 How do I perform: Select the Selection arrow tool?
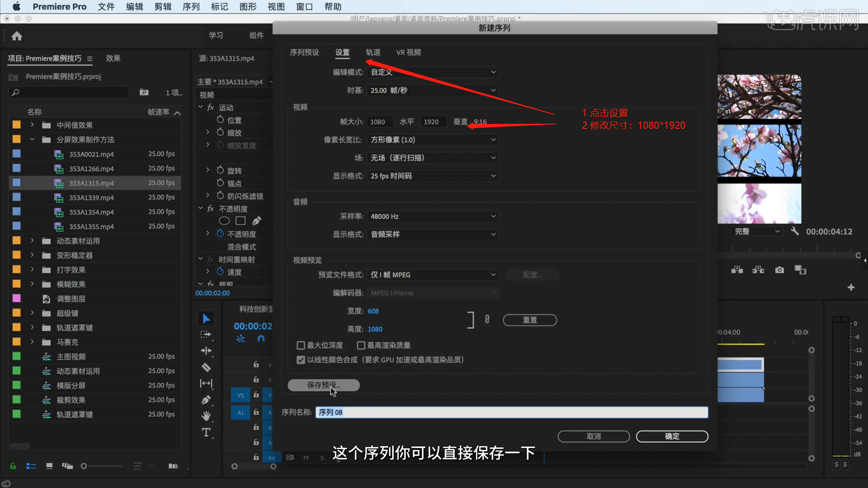click(206, 319)
